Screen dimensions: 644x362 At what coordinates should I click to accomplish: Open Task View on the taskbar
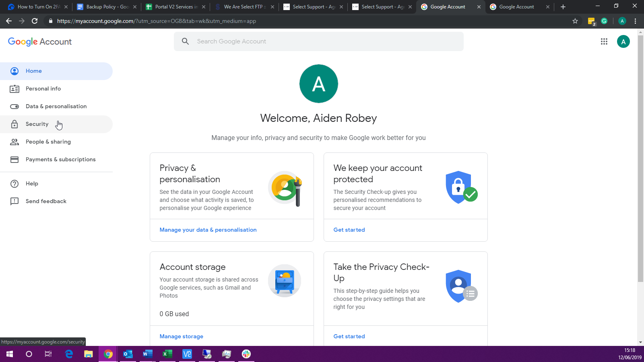pyautogui.click(x=48, y=354)
